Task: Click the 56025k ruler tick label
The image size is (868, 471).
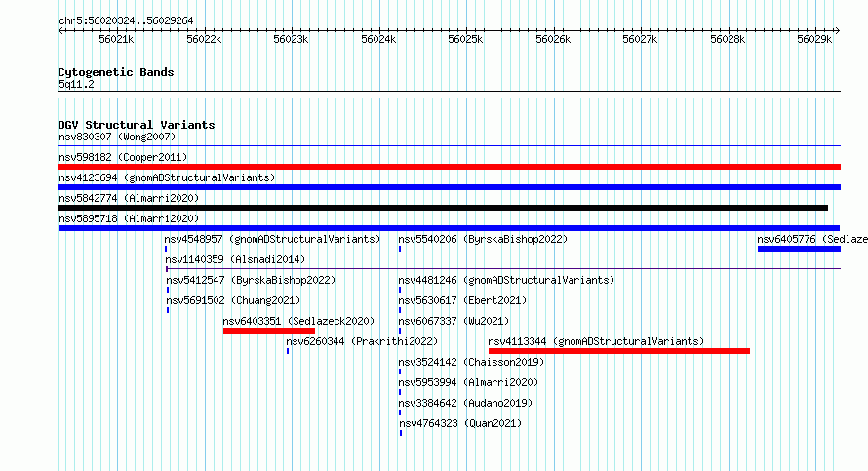Action: coord(465,39)
